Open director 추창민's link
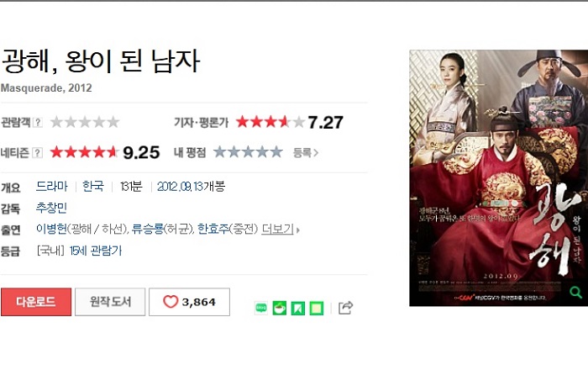588x370 pixels. pyautogui.click(x=51, y=208)
